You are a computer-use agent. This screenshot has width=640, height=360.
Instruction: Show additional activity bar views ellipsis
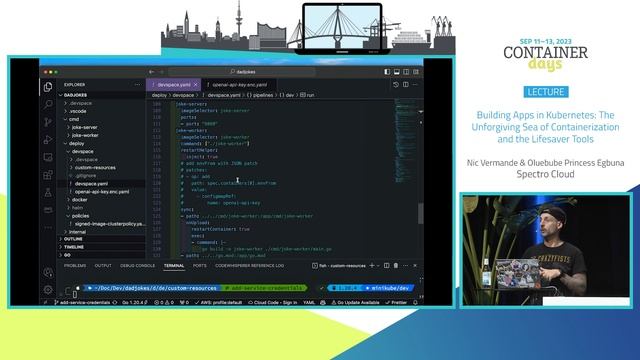48,227
